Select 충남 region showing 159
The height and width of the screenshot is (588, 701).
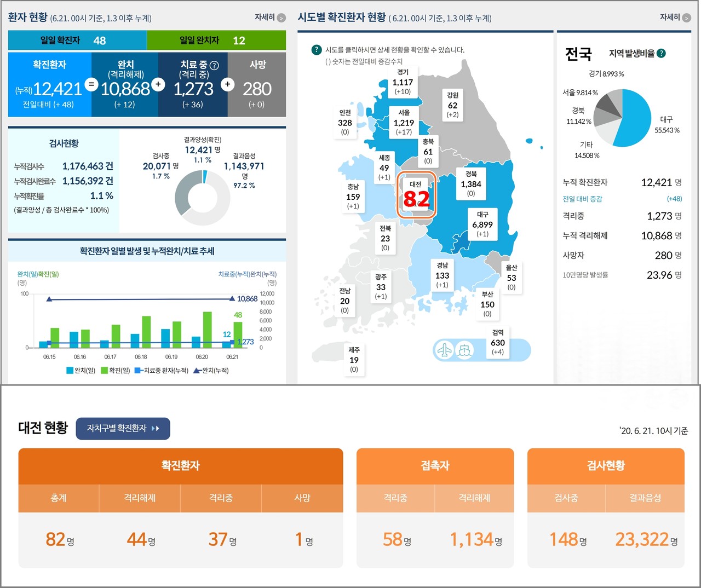point(353,197)
